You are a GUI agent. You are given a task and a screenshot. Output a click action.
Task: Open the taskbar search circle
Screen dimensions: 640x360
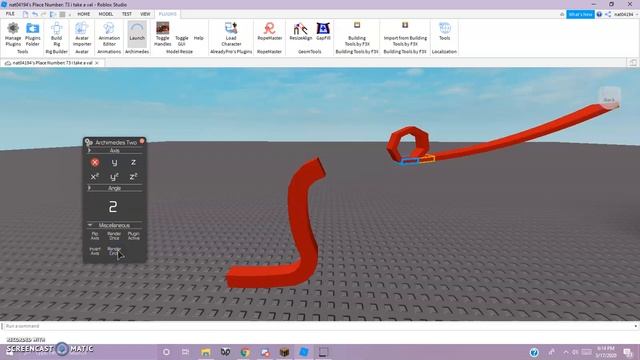pos(166,352)
